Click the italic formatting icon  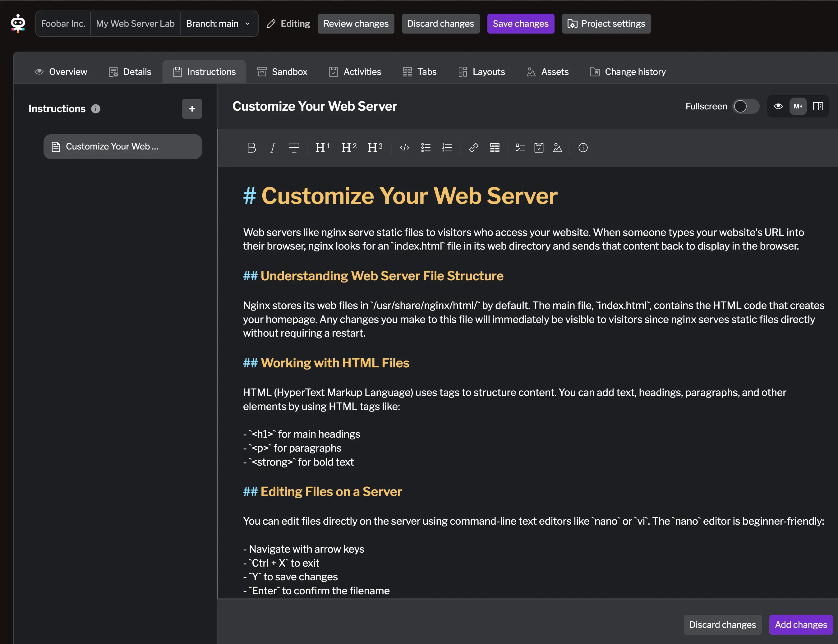coord(273,148)
